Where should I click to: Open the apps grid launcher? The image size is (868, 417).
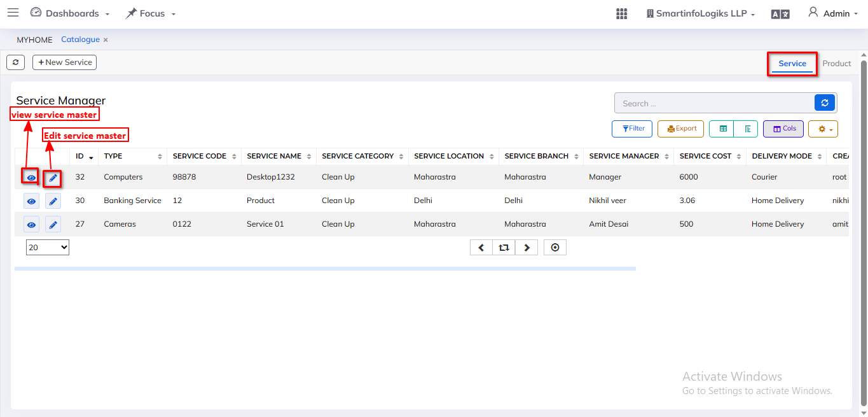tap(621, 13)
